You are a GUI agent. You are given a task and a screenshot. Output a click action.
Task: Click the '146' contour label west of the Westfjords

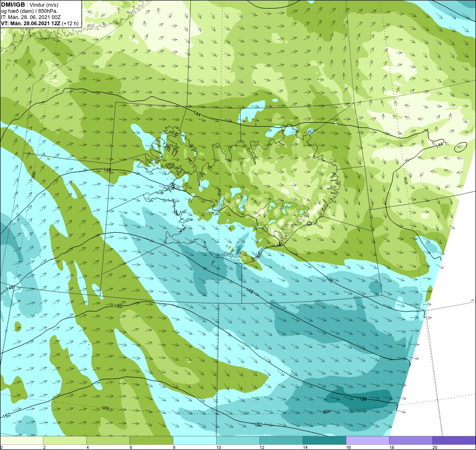(x=108, y=170)
